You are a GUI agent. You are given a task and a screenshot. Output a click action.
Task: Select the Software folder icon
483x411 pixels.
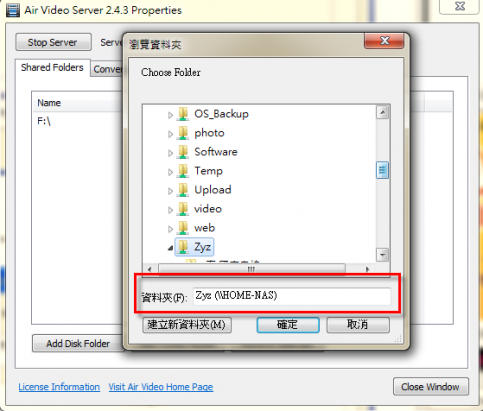[183, 152]
